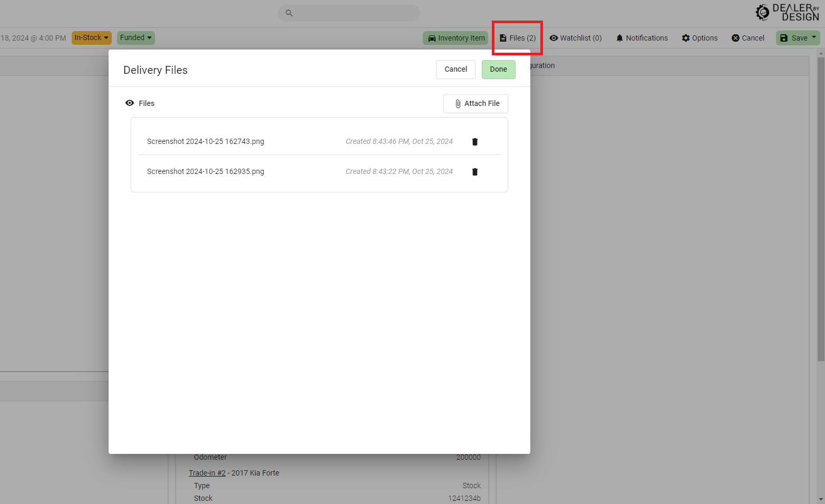Select the Created 8:43:46 PM timestamp text

(399, 141)
